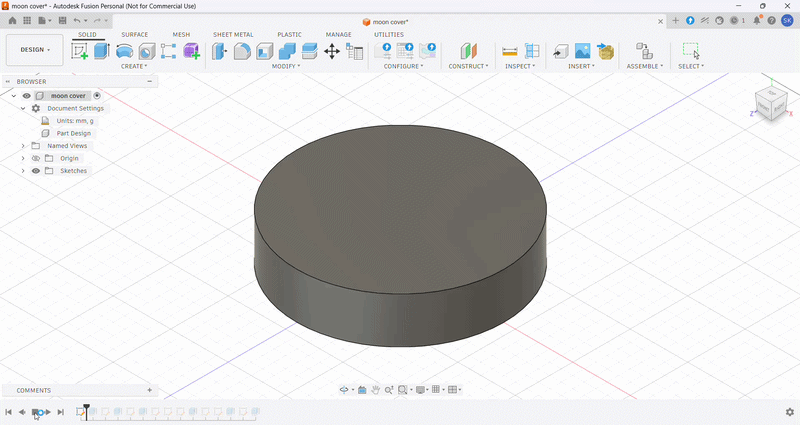Add a new comment with plus button
800x425 pixels.
pos(149,390)
